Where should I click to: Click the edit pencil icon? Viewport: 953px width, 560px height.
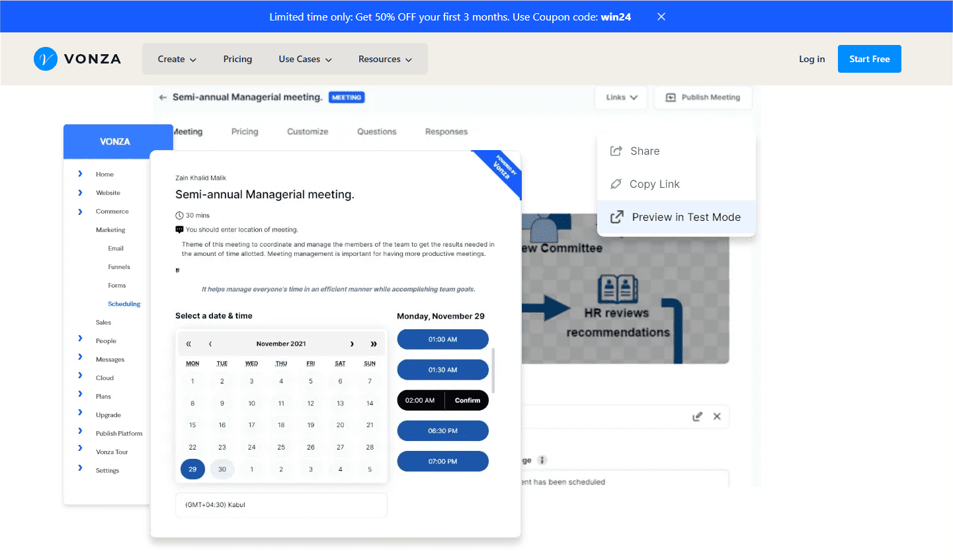coord(697,417)
